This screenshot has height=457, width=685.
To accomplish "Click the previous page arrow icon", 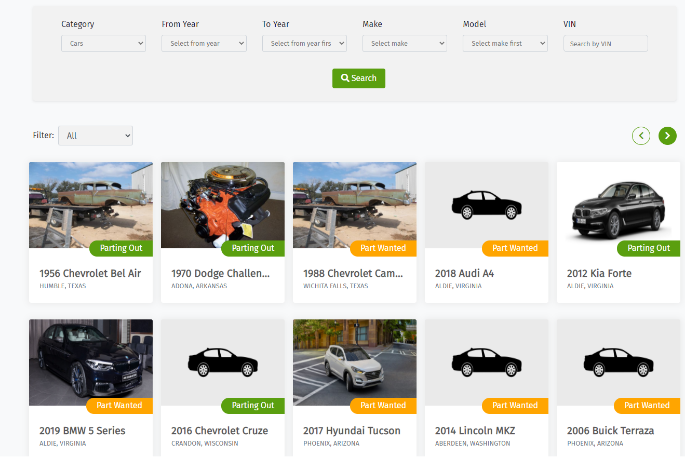I will tap(641, 135).
